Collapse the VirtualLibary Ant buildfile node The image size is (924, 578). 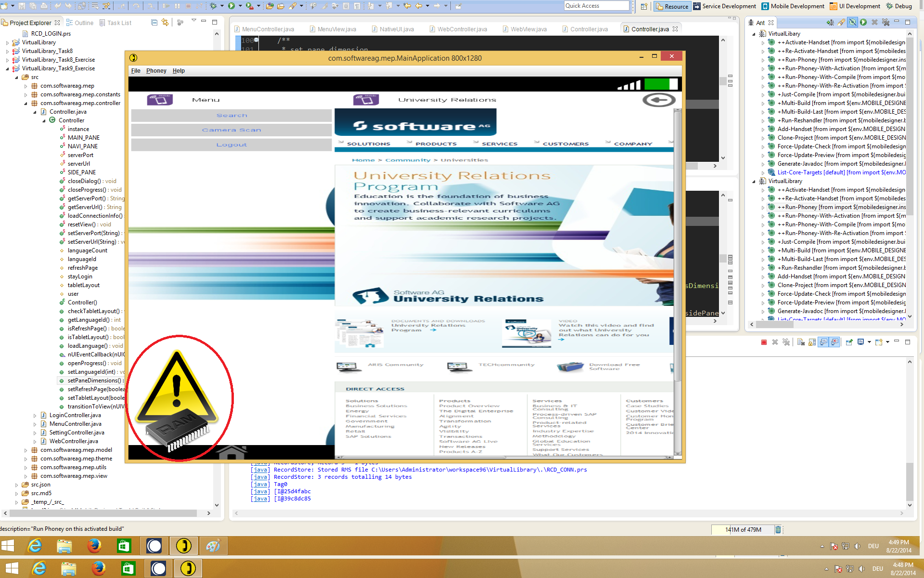[754, 34]
